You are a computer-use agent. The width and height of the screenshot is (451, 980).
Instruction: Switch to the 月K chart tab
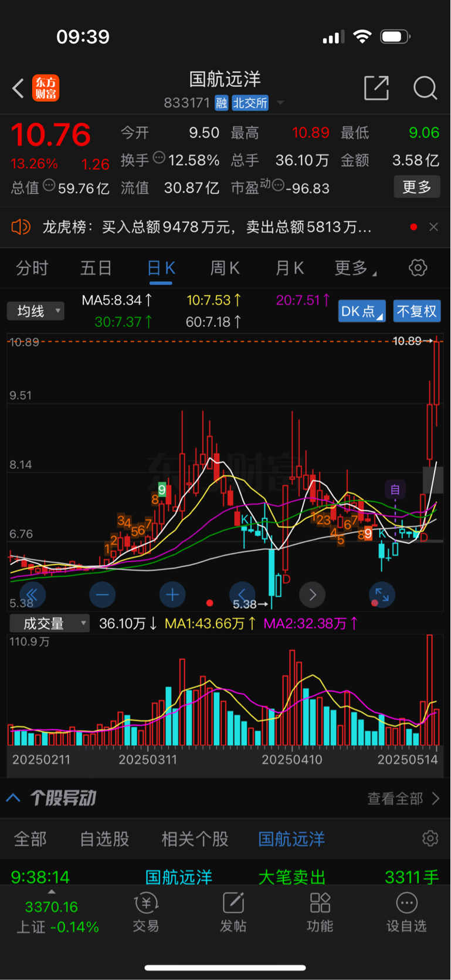[290, 269]
